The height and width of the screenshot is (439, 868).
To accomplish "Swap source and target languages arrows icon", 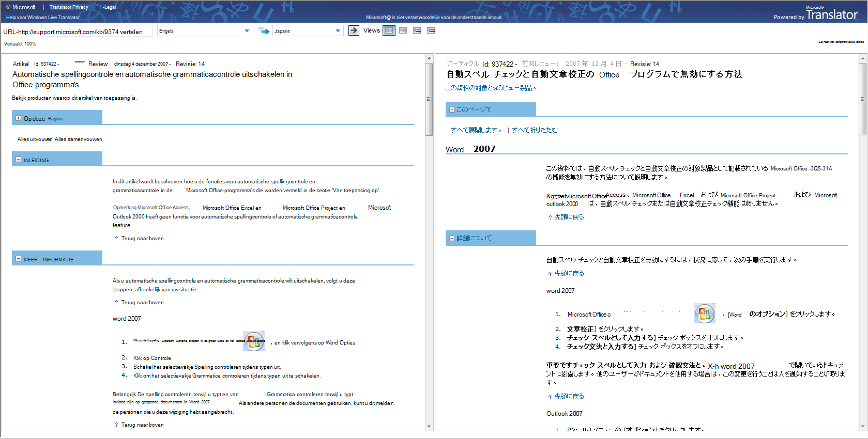I will click(264, 31).
